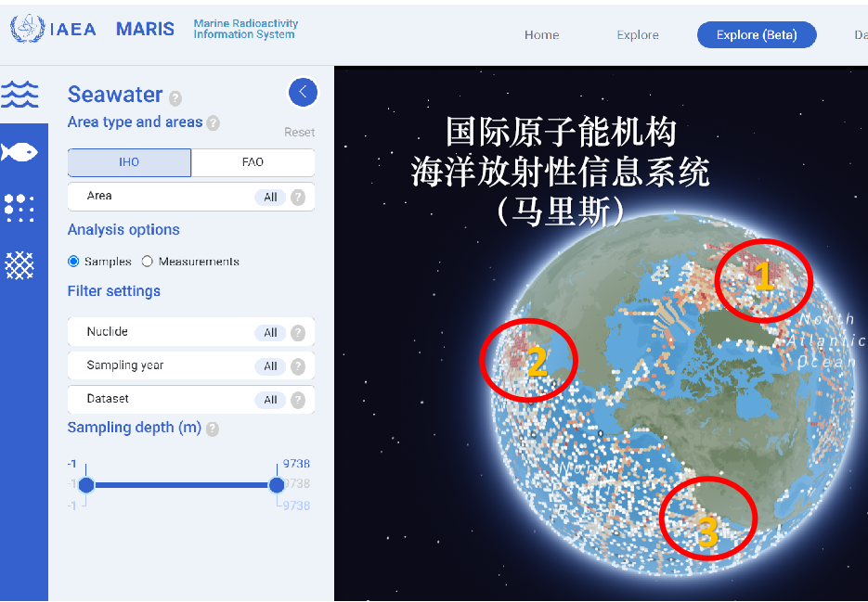Open the Dataset All selector

270,400
